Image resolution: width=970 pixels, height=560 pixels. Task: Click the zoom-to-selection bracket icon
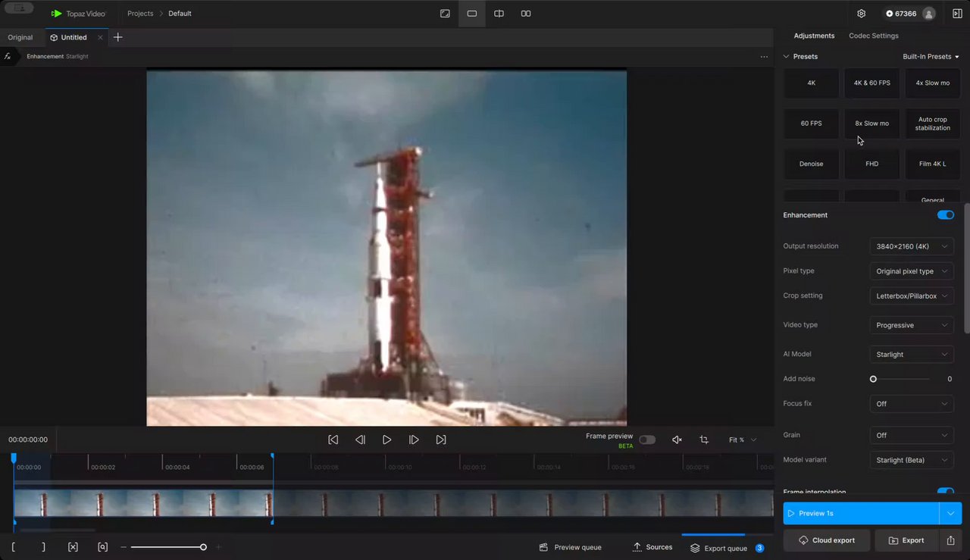[102, 547]
